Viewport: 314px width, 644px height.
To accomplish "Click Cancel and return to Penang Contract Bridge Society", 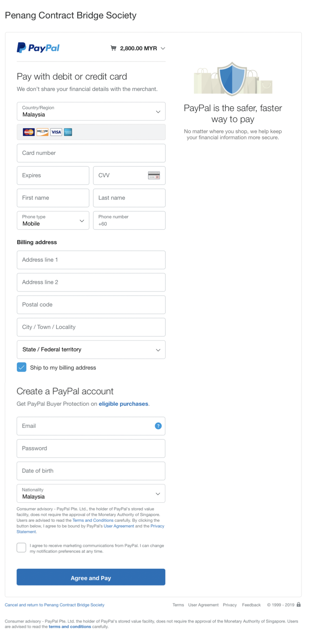I will click(54, 605).
